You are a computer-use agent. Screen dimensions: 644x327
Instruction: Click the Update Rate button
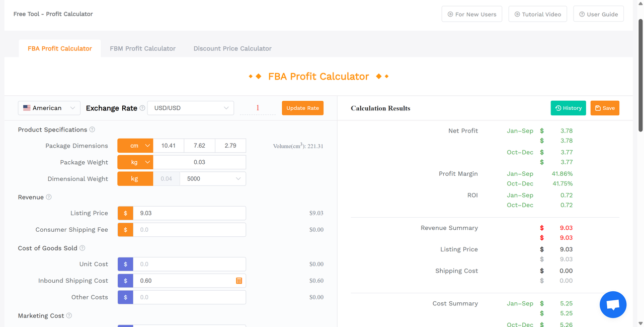[302, 108]
